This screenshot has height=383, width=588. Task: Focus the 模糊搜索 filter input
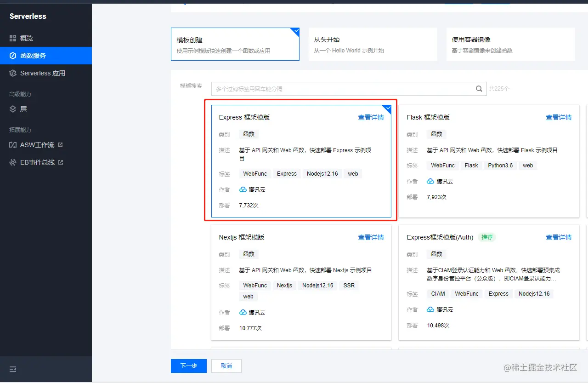349,89
